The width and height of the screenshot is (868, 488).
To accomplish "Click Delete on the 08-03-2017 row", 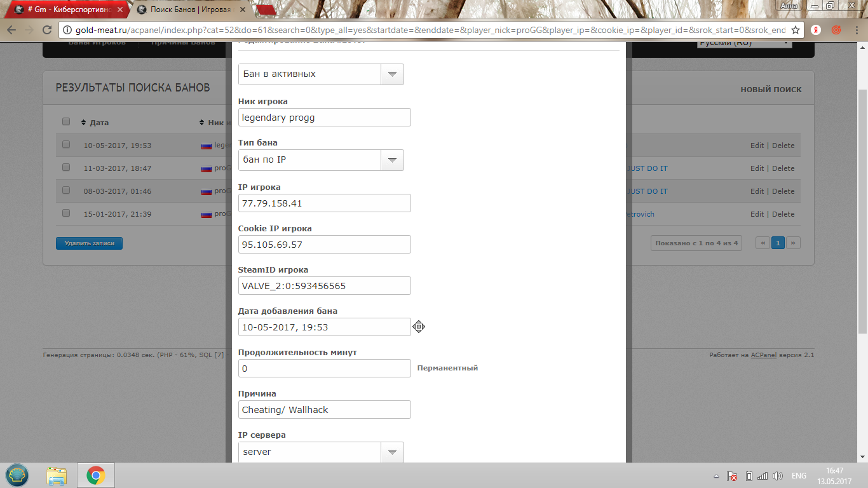I will point(783,191).
